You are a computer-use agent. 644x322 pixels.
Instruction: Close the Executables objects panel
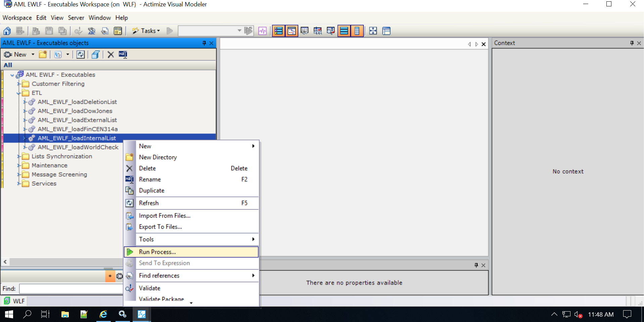pyautogui.click(x=212, y=43)
